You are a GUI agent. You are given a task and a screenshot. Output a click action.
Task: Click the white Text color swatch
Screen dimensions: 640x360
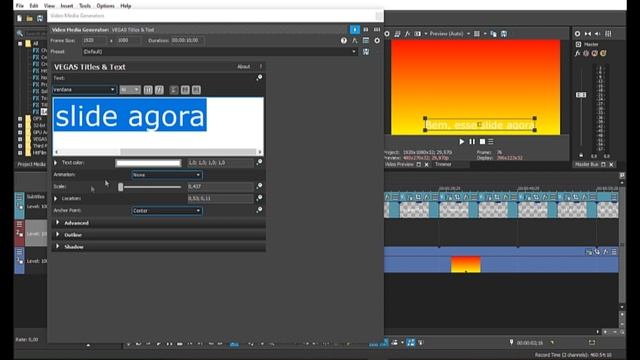pos(148,163)
